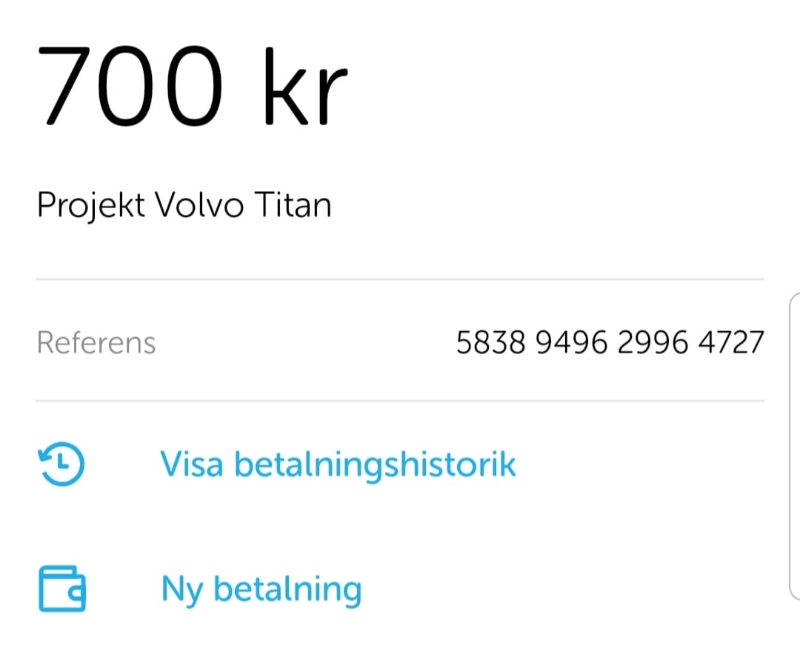Tap the 'kr' currency text
Viewport: 800px width, 668px height.
306,86
